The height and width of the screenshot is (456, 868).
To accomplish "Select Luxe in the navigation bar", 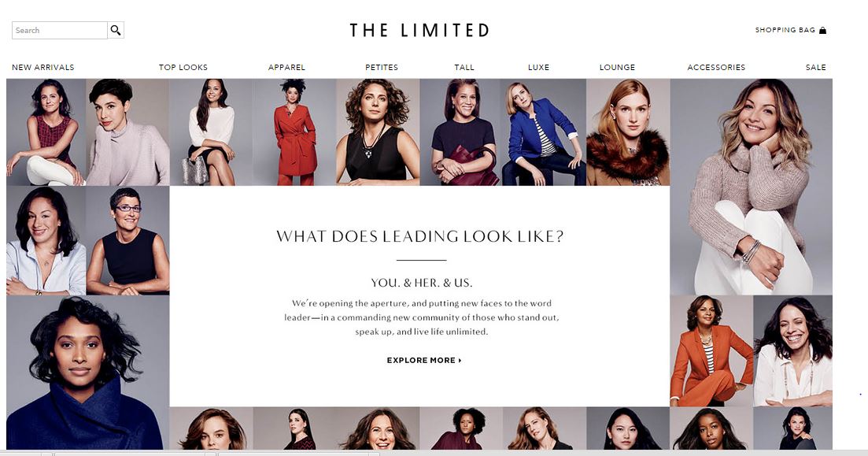I will point(538,67).
